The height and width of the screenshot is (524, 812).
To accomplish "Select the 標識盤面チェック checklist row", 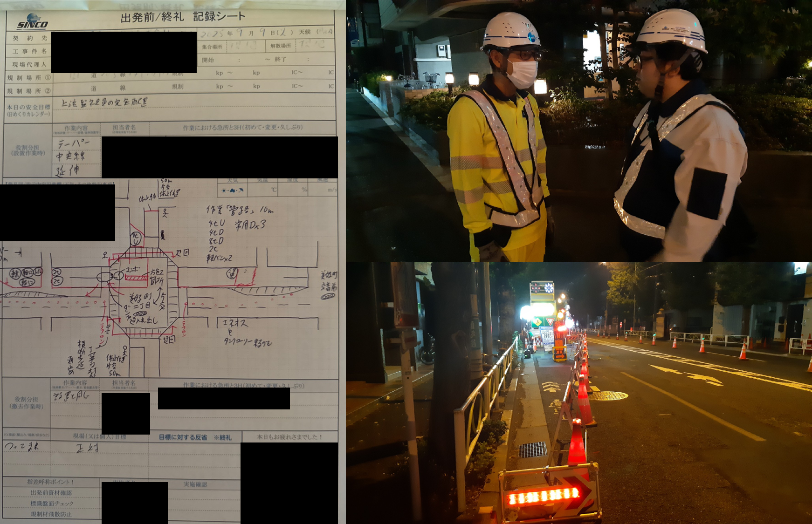I will tap(51, 504).
